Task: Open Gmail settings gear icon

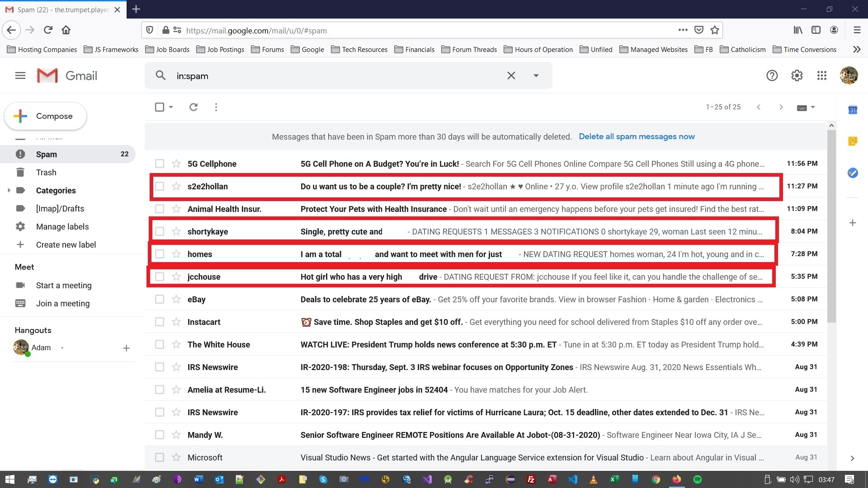Action: pos(797,75)
